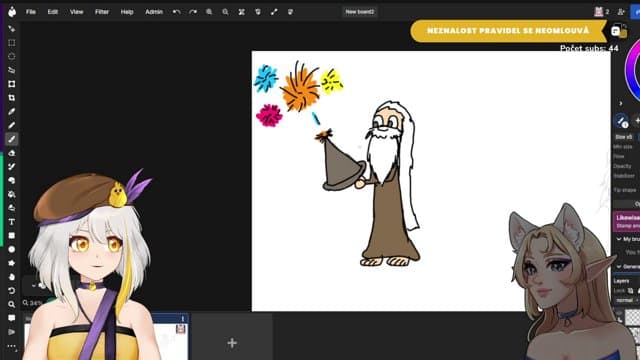Screen dimensions: 640x360
Task: Click the participants avatar showing 2
Action: click(x=602, y=12)
